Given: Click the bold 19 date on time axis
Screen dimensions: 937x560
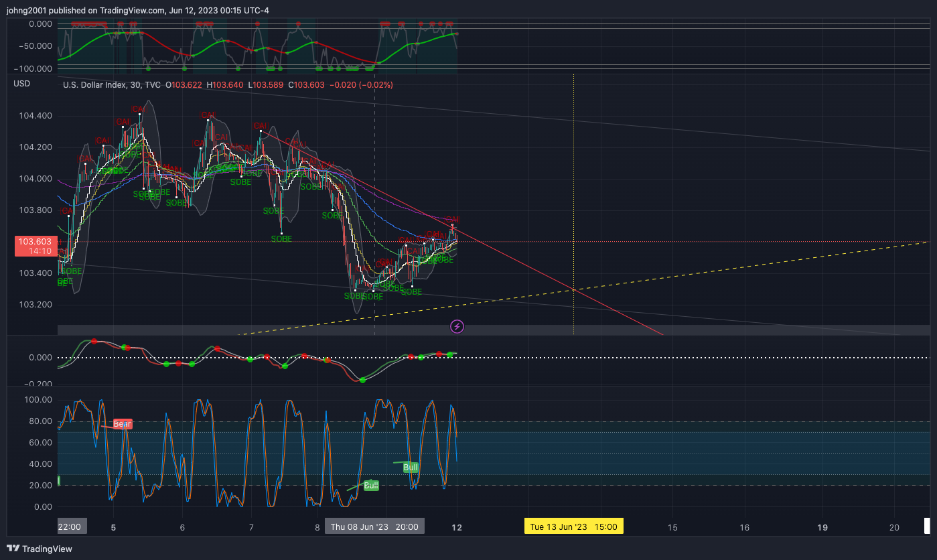Looking at the screenshot, I should coord(823,527).
